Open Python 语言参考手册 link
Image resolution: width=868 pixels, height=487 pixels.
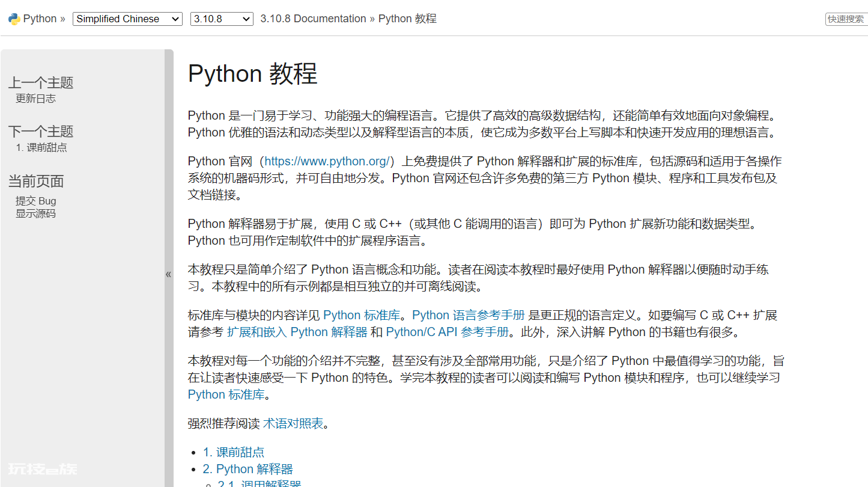pos(469,315)
